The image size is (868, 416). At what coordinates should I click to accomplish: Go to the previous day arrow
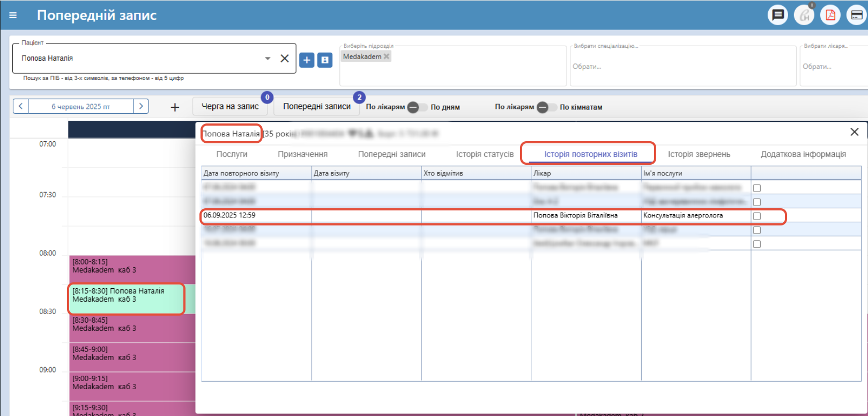pyautogui.click(x=20, y=106)
